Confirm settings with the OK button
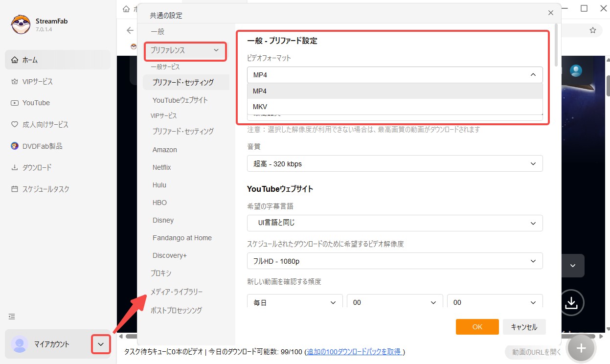The image size is (610, 364). [x=476, y=326]
